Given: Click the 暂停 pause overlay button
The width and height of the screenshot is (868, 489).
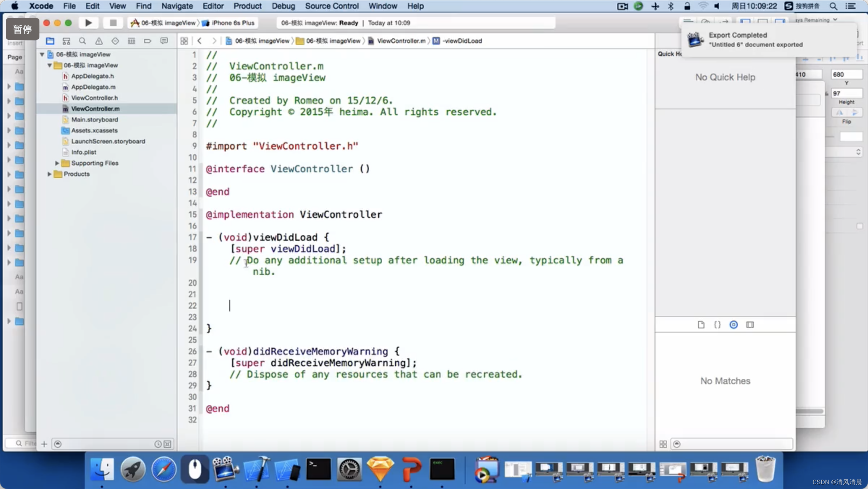Looking at the screenshot, I should point(22,29).
